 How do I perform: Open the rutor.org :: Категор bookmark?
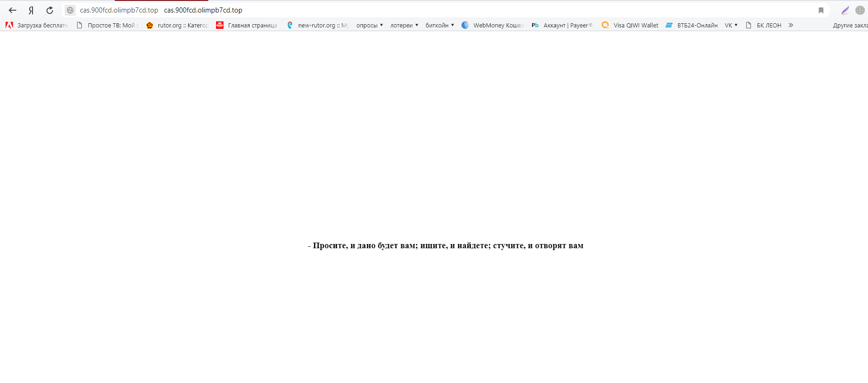pyautogui.click(x=177, y=25)
